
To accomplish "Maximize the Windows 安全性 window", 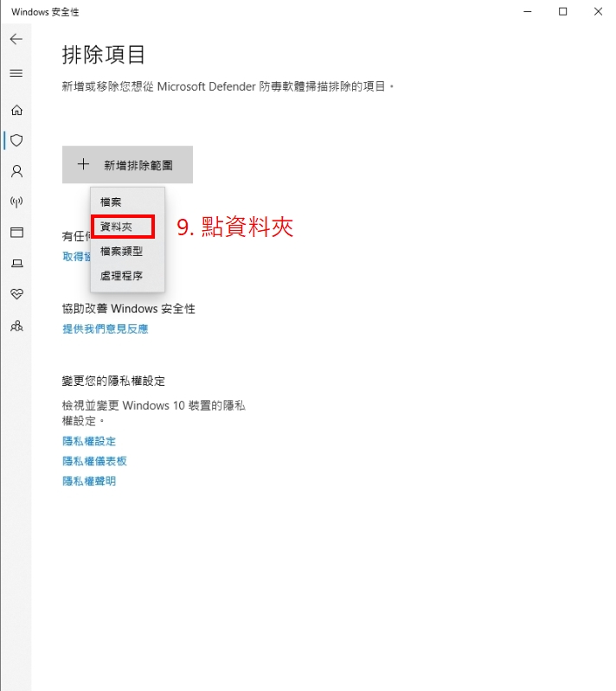I will [562, 11].
